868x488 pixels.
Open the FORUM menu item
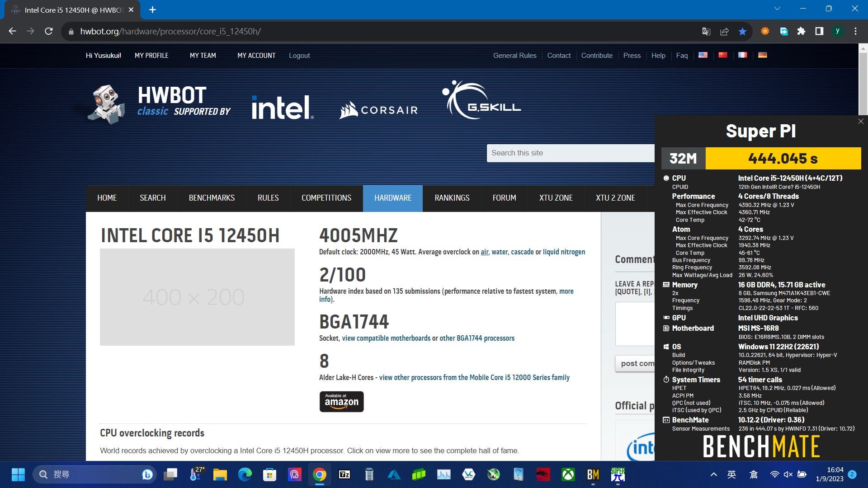point(504,198)
